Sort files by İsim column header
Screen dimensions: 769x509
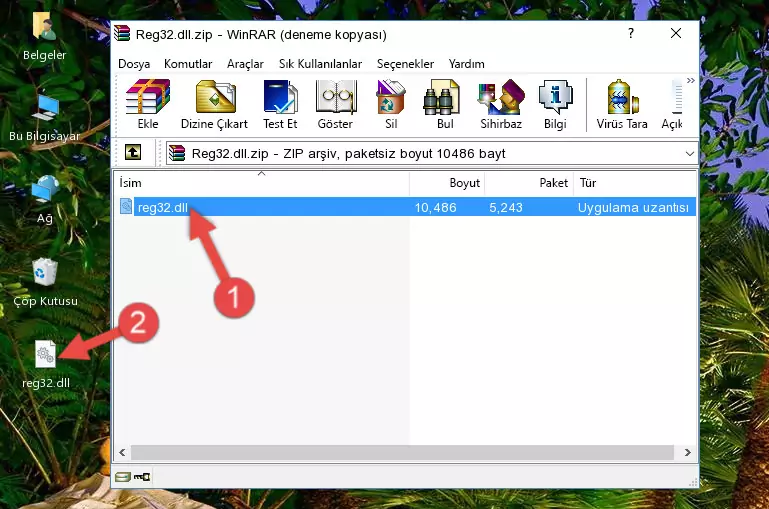[x=262, y=183]
